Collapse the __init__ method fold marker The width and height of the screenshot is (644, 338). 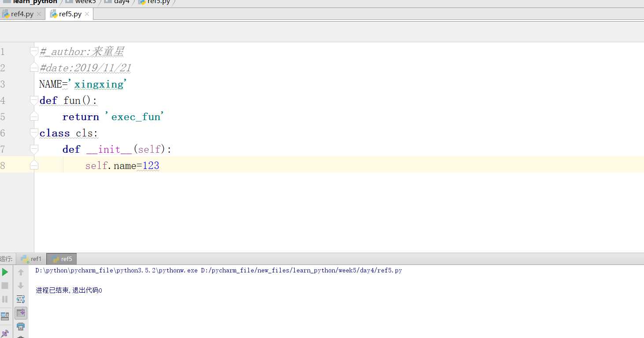coord(34,149)
